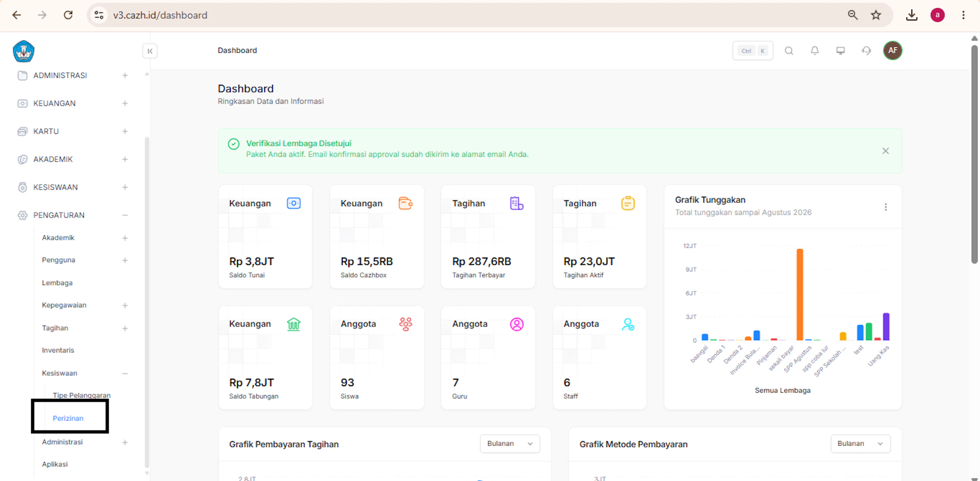Open the headset support icon
The image size is (980, 481).
pyautogui.click(x=866, y=50)
